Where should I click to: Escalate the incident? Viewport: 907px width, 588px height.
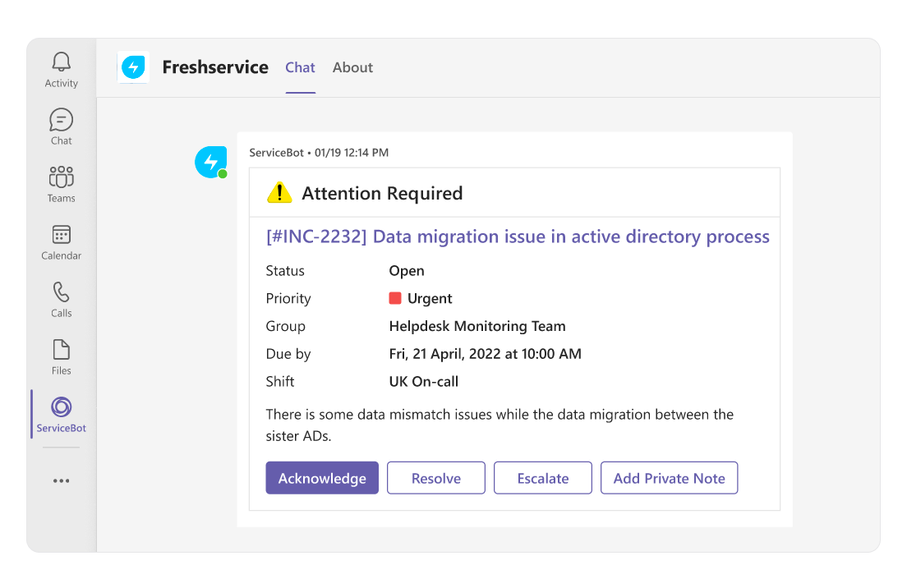pos(542,477)
